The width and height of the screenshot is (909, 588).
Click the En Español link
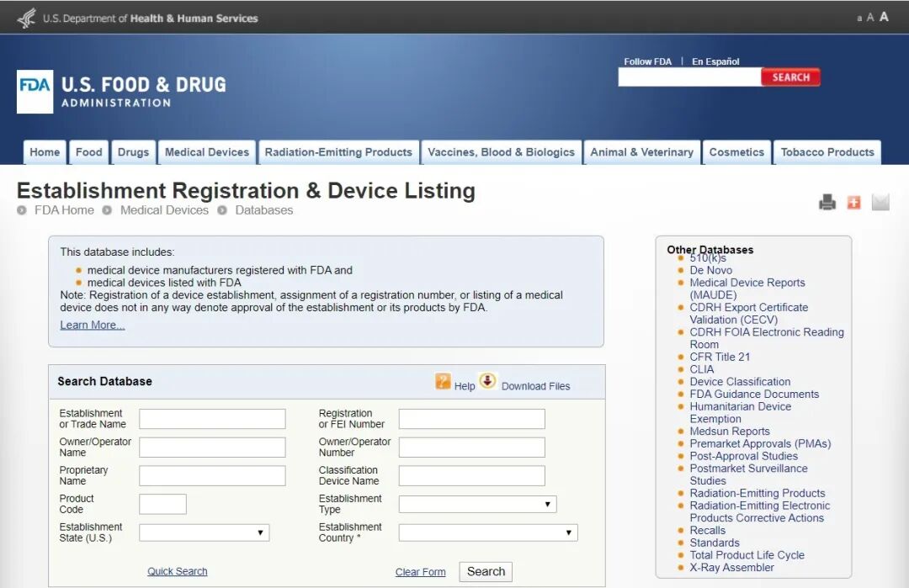click(x=715, y=61)
